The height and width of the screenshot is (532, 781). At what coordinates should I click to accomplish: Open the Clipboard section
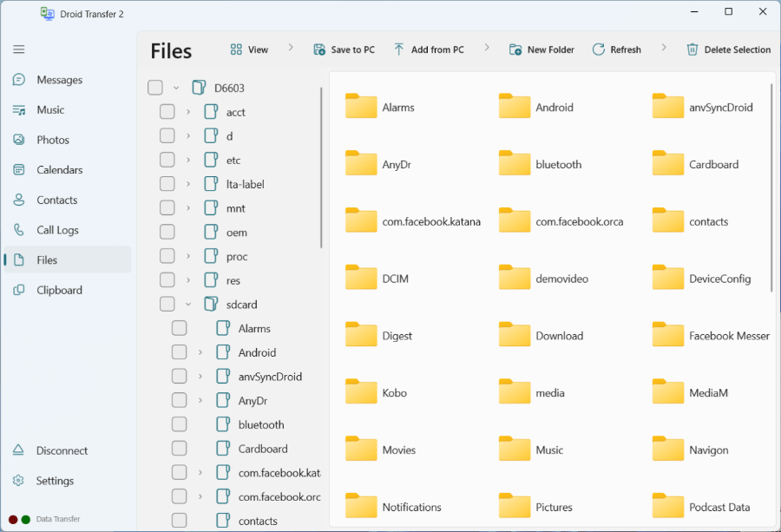59,290
